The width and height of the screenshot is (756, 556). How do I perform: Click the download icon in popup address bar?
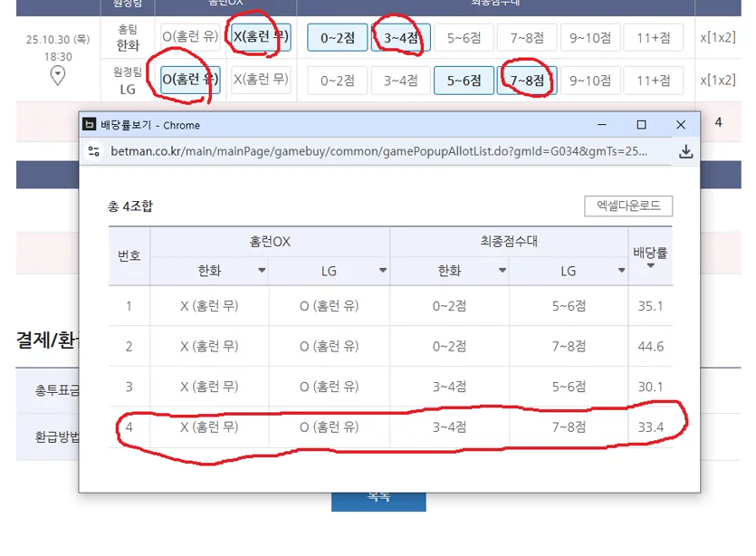pos(685,151)
